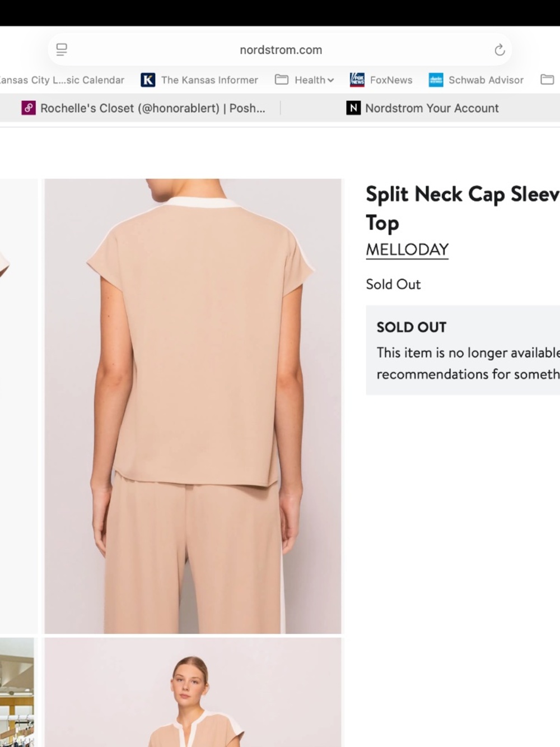560x747 pixels.
Task: View the back view product photo
Action: pos(193,406)
